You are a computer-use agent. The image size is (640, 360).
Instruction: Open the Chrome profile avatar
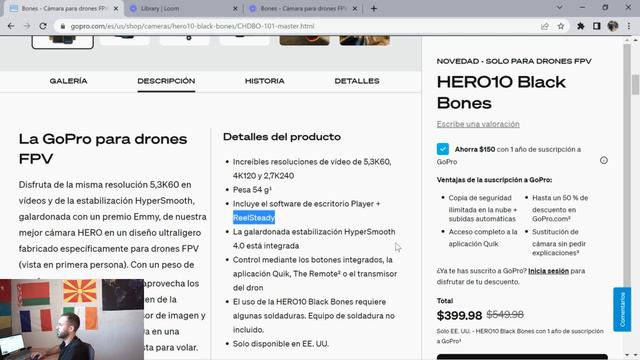(613, 26)
